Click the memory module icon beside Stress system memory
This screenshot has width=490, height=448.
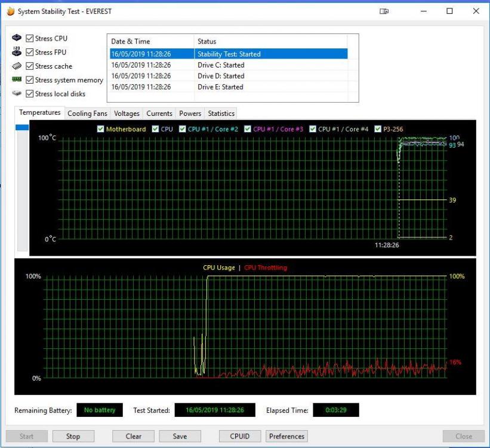click(x=17, y=79)
